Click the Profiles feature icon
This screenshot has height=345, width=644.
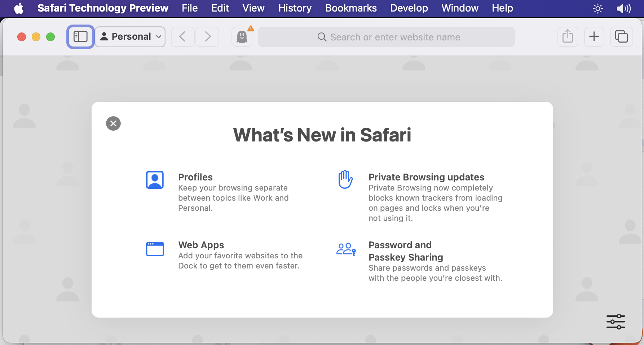[155, 180]
